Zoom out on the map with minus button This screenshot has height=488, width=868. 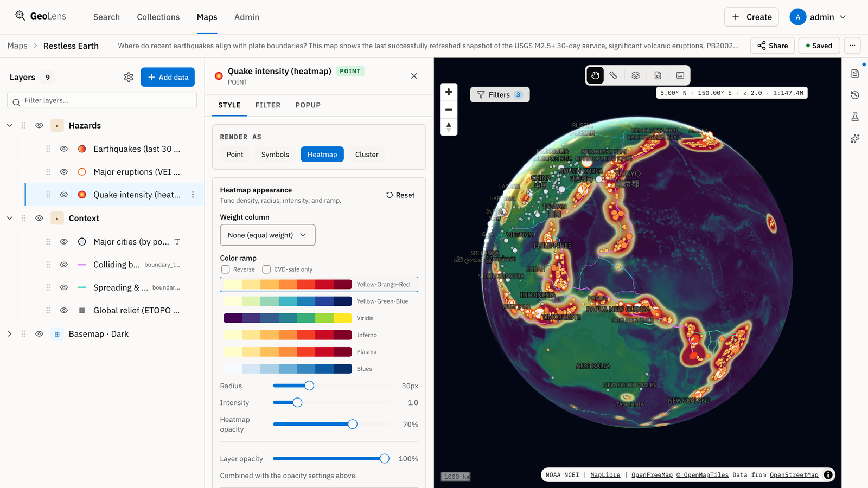[449, 110]
